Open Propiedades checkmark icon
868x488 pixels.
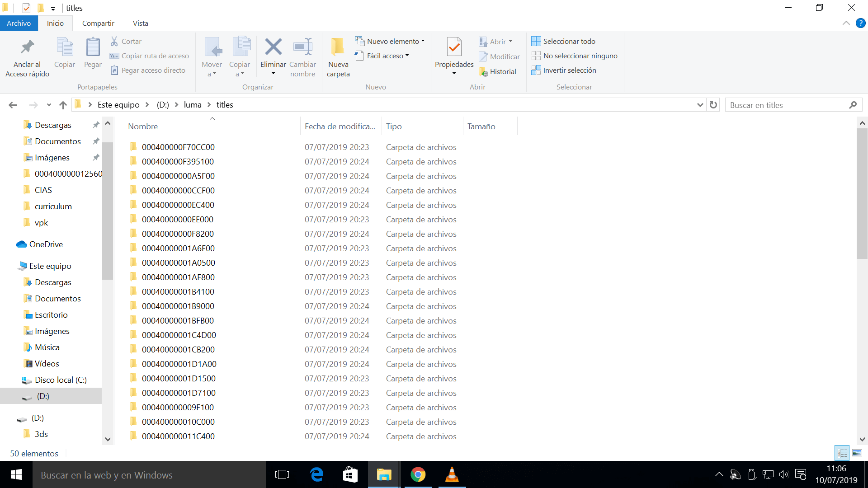(454, 47)
